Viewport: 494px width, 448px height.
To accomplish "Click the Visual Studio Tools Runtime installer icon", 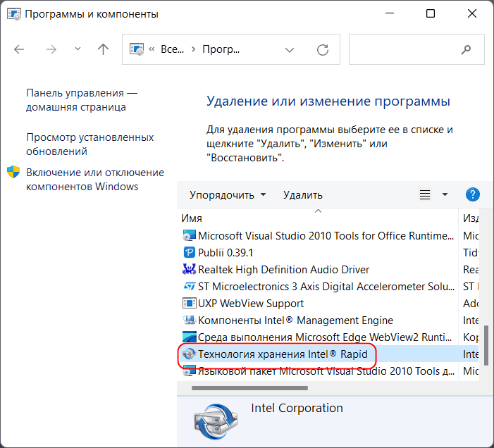I will [190, 235].
